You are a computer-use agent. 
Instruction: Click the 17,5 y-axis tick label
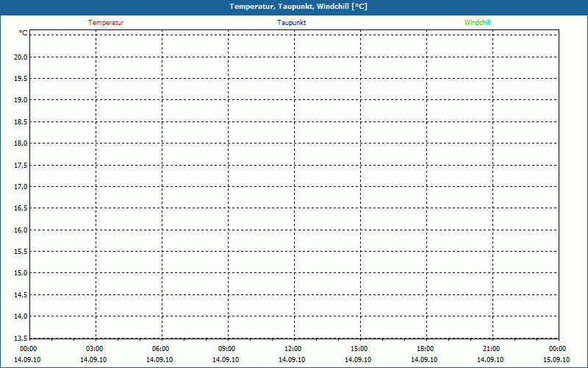21,165
